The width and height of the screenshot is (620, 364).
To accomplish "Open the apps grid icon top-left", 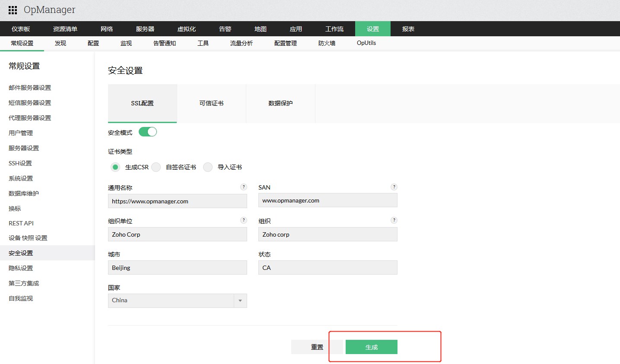I will tap(12, 9).
